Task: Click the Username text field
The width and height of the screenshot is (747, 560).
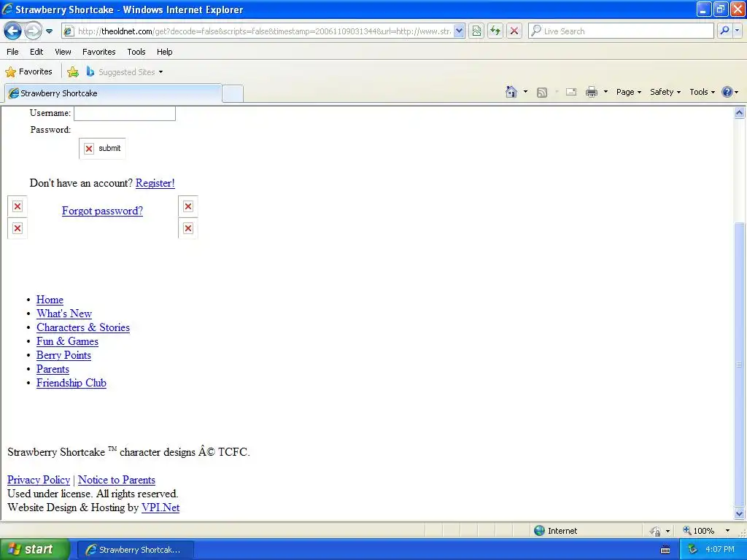Action: (125, 113)
